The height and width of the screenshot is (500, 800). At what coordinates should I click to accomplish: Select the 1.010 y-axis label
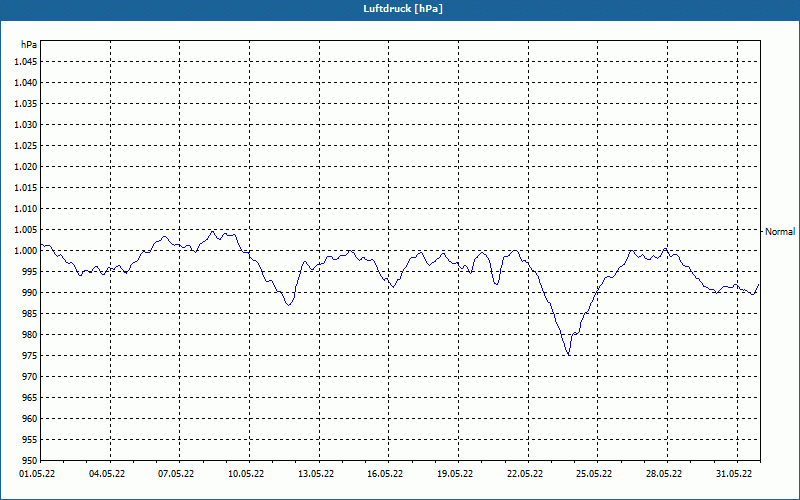26,209
